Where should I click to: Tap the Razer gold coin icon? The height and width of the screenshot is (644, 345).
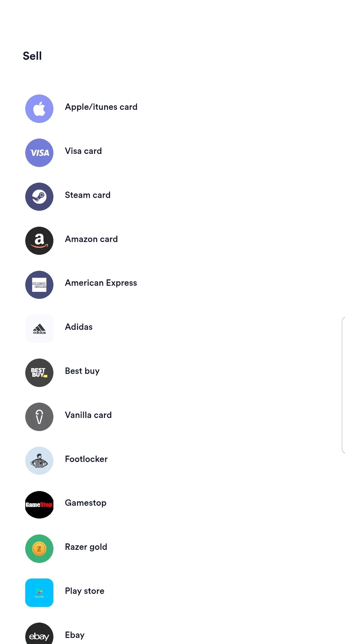(x=39, y=549)
